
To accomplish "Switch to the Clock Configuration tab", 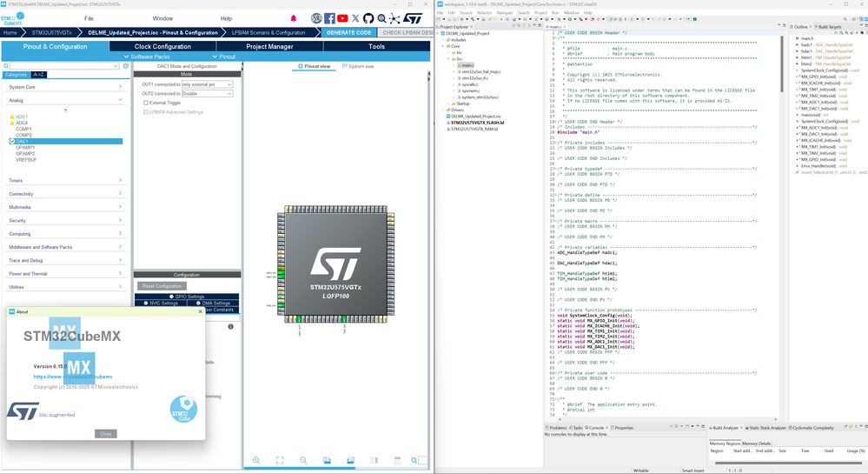I will [x=162, y=46].
